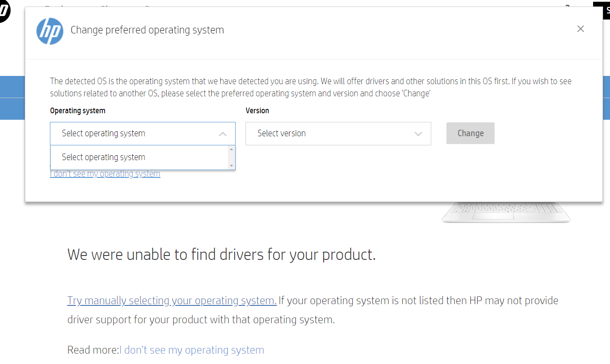
Task: Click the scroll-up arrow on the dropdown list scrollbar
Action: click(232, 149)
